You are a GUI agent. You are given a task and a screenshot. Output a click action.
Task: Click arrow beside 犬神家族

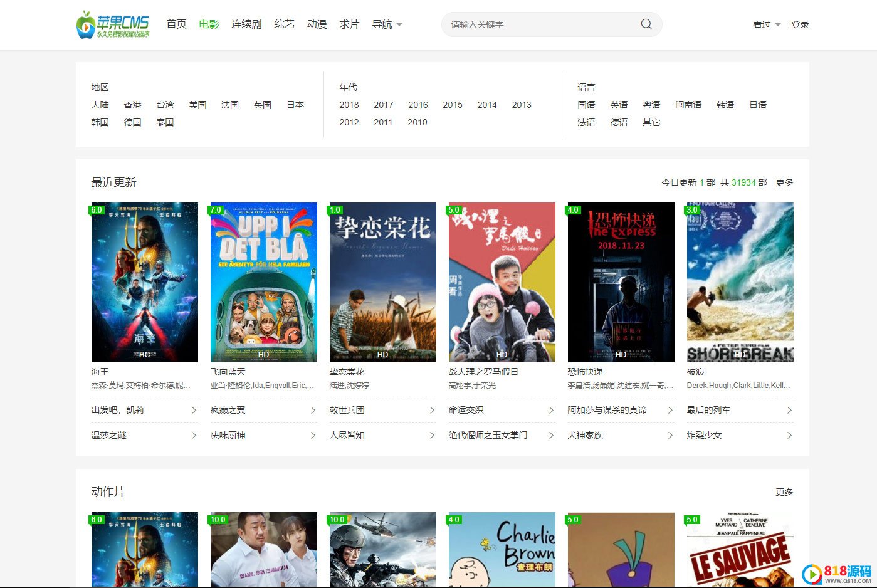pyautogui.click(x=670, y=435)
